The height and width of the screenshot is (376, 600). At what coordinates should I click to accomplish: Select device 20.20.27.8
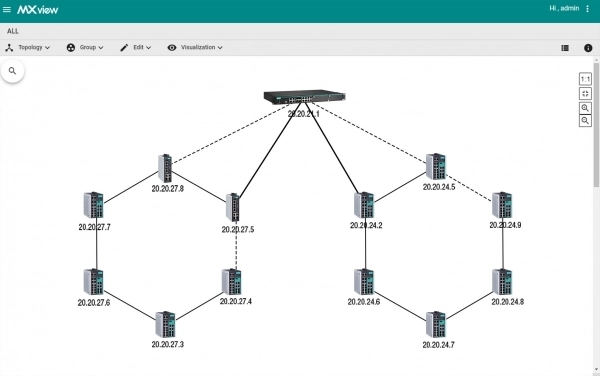[x=165, y=168]
